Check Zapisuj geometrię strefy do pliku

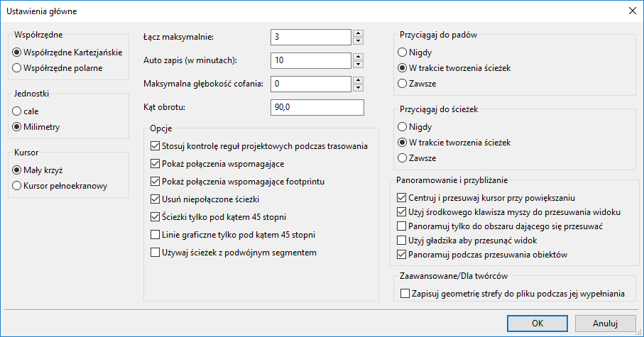coord(405,294)
